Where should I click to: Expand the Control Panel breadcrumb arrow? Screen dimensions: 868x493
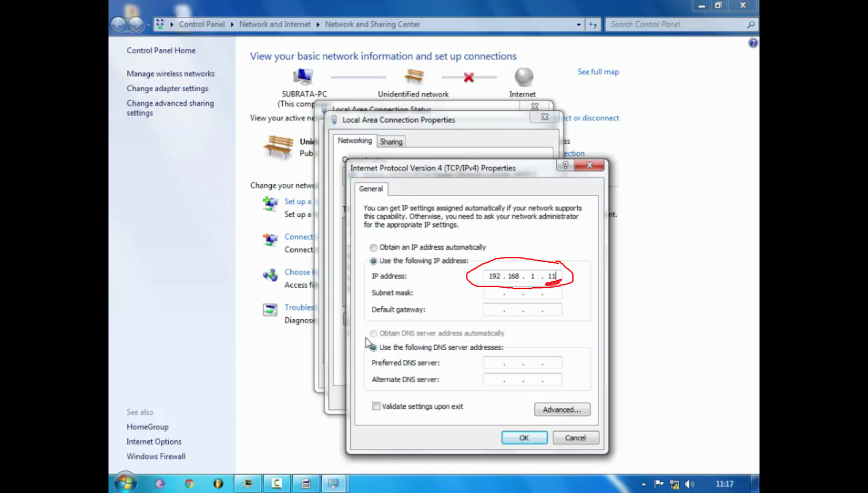pyautogui.click(x=232, y=24)
